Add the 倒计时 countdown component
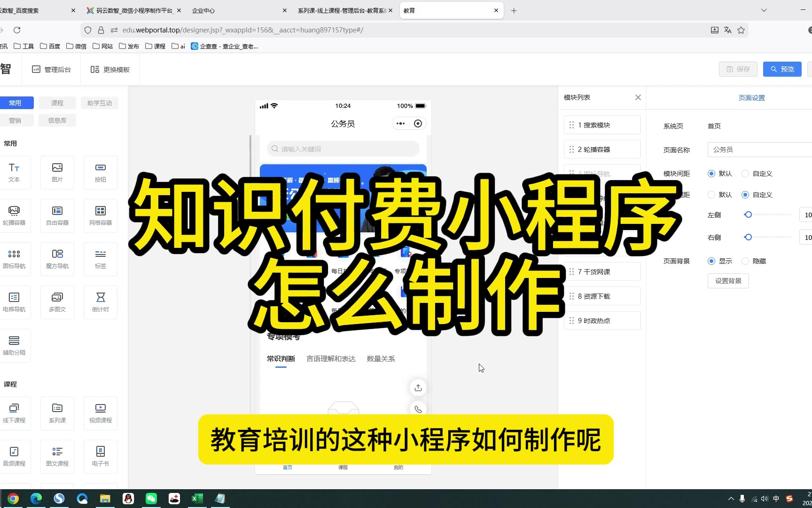Image resolution: width=812 pixels, height=508 pixels. pyautogui.click(x=100, y=302)
